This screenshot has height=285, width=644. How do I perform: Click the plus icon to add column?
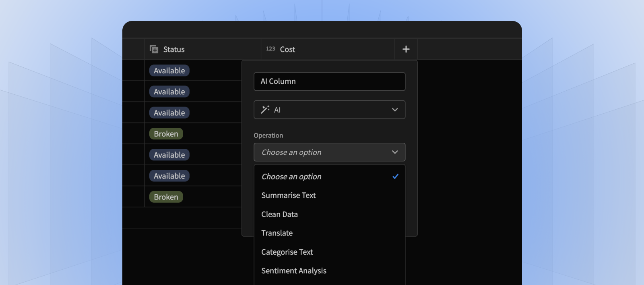pyautogui.click(x=406, y=49)
